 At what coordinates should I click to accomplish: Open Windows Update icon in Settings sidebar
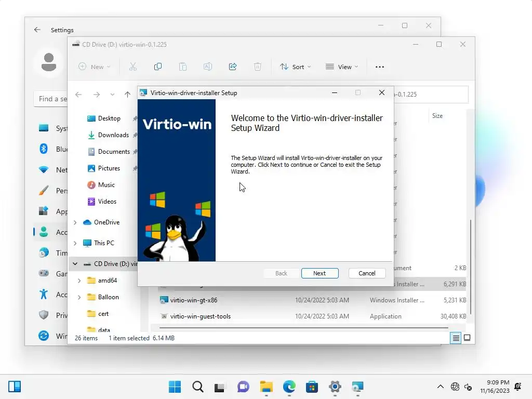pos(44,335)
